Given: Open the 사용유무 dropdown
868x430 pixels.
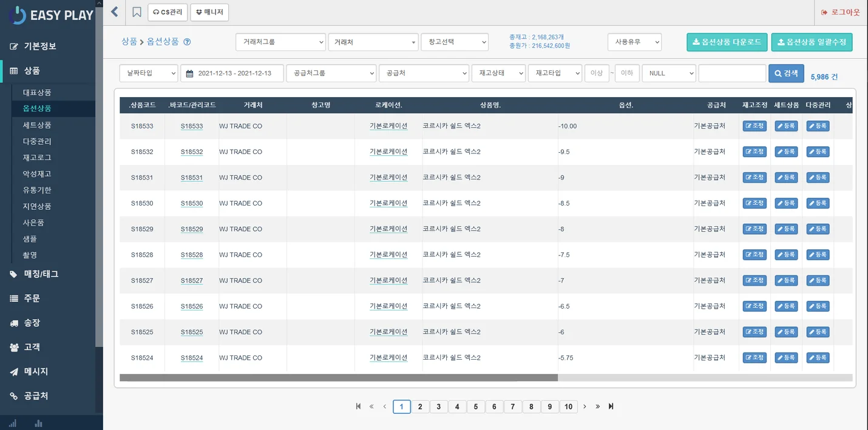Looking at the screenshot, I should click(x=634, y=42).
